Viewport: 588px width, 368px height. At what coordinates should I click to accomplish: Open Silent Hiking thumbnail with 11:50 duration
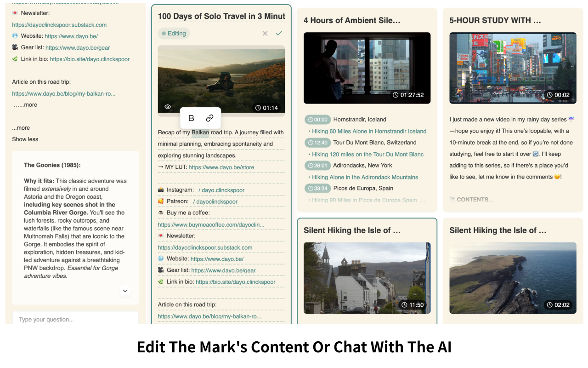click(x=367, y=278)
